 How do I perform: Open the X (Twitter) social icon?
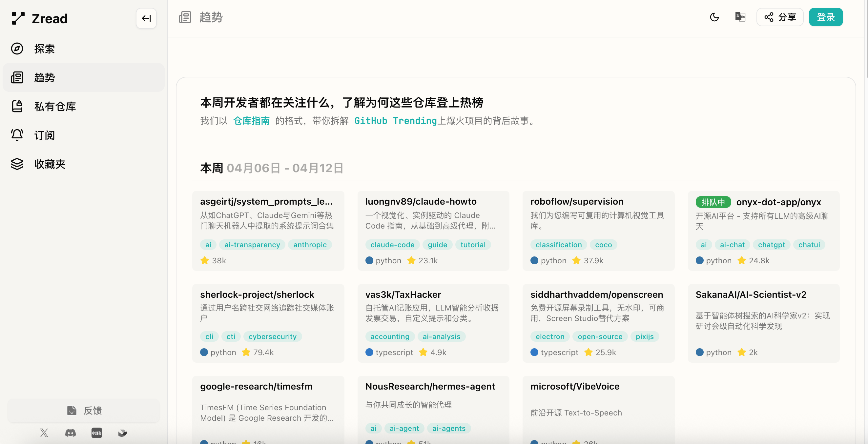[44, 433]
